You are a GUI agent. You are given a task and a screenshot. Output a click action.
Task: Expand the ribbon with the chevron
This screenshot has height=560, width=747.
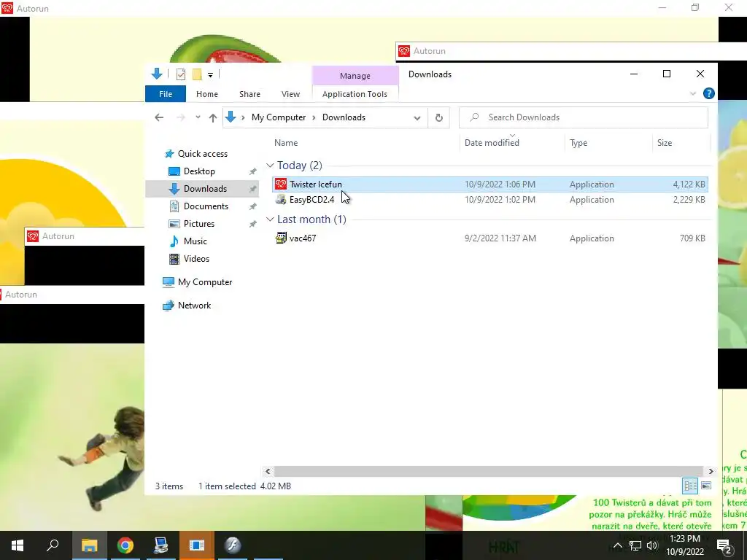point(693,94)
